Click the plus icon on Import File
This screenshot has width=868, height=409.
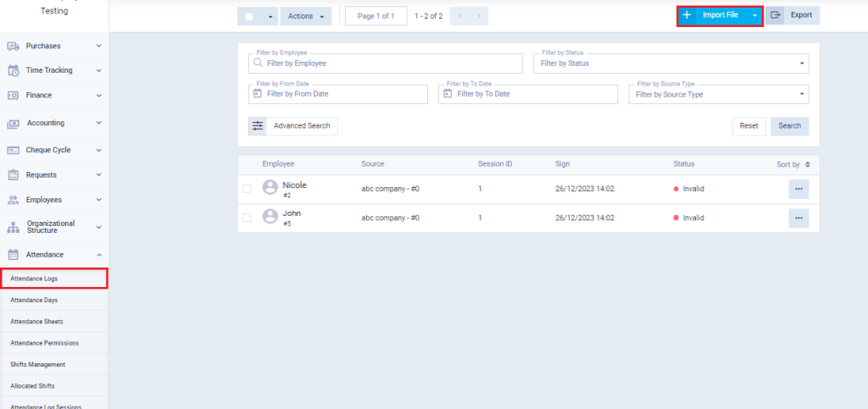click(687, 15)
